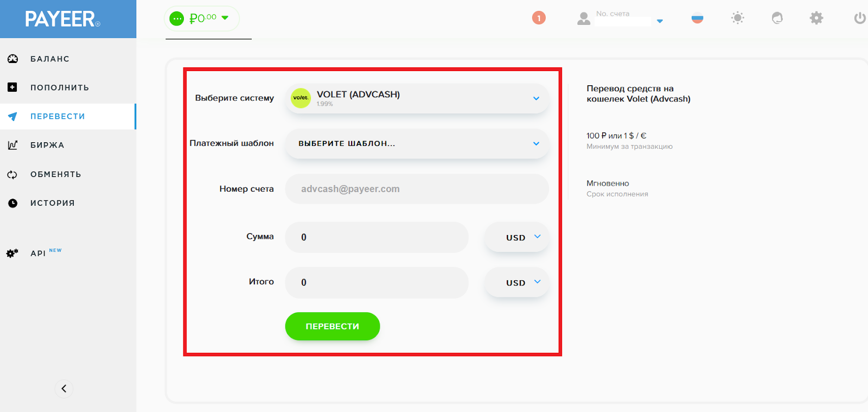868x412 pixels.
Task: Click the green Перевести button
Action: 333,326
